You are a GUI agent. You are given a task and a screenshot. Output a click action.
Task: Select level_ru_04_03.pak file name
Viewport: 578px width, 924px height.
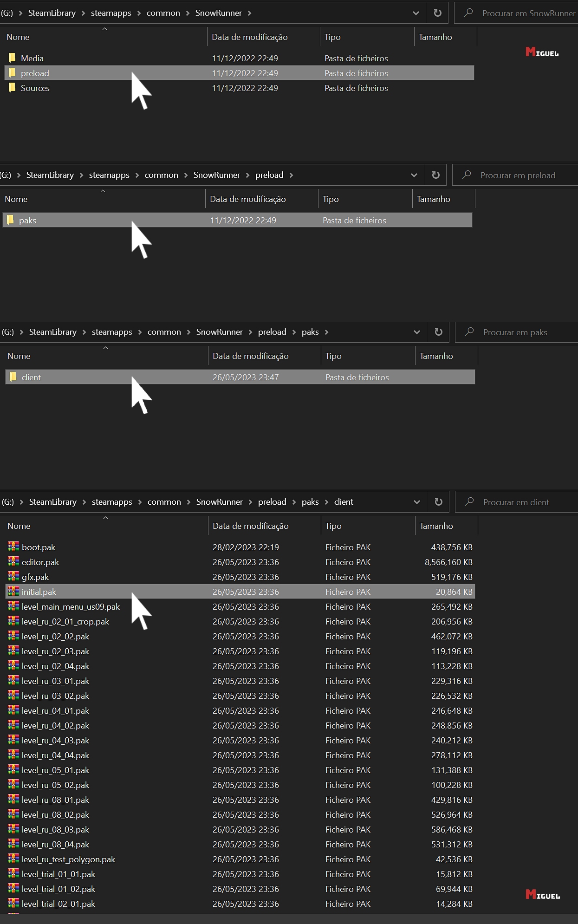click(55, 740)
